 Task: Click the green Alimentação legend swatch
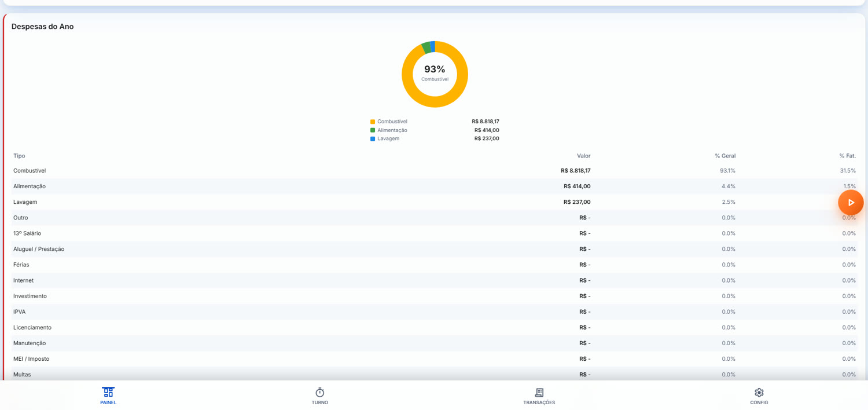(x=373, y=130)
